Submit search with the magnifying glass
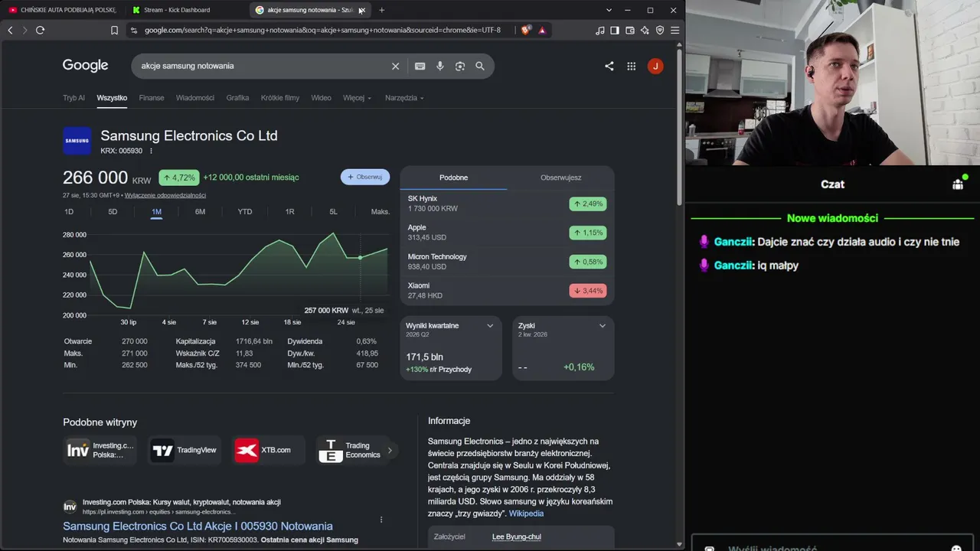This screenshot has width=980, height=551. 480,66
